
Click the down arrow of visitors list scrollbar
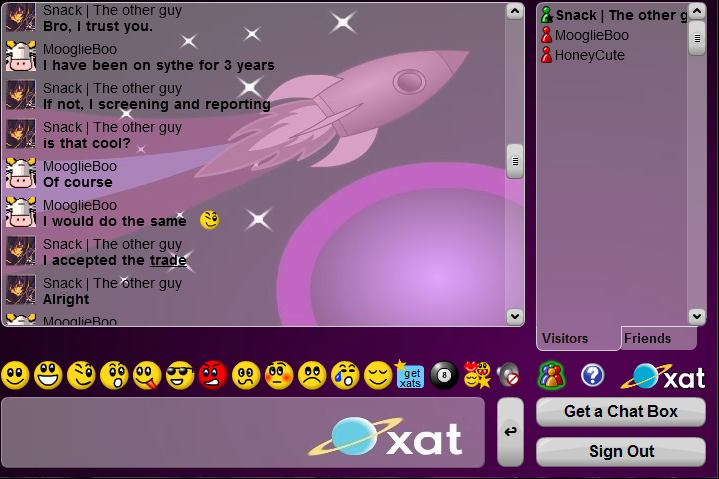pos(697,316)
